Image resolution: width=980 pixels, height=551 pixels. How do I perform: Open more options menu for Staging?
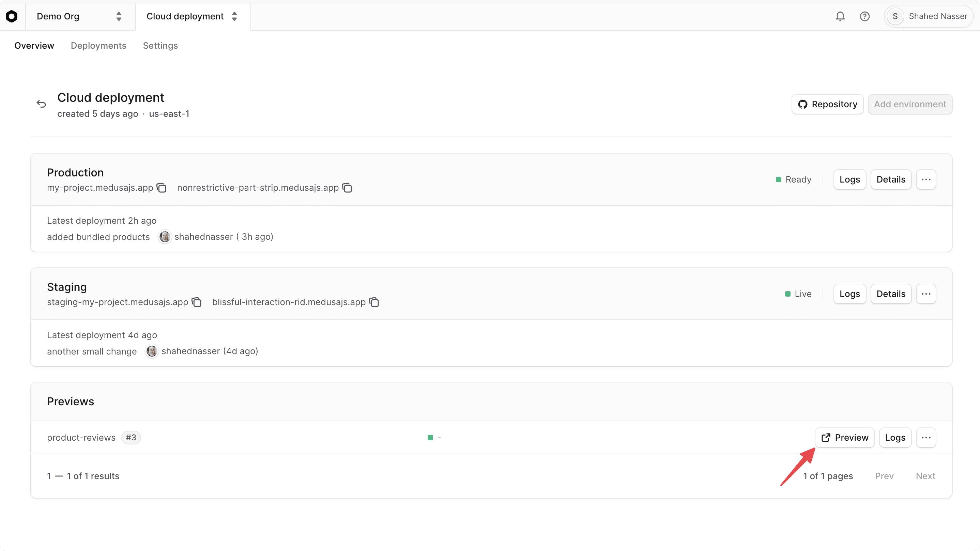(925, 294)
